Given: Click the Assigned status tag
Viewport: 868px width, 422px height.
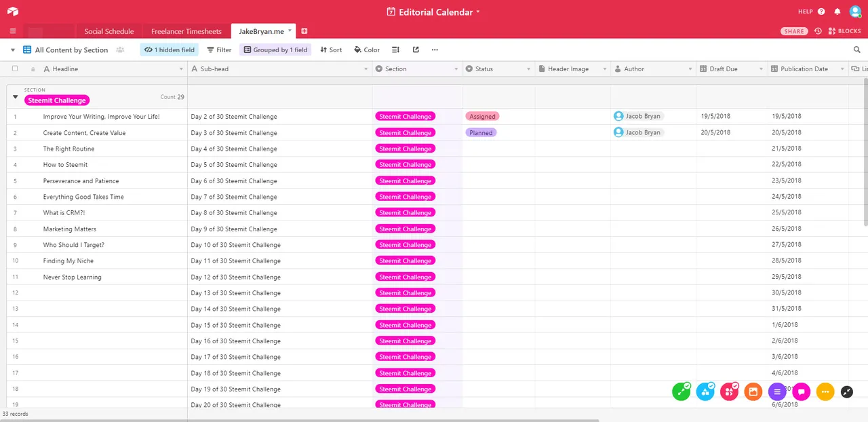Looking at the screenshot, I should tap(482, 117).
